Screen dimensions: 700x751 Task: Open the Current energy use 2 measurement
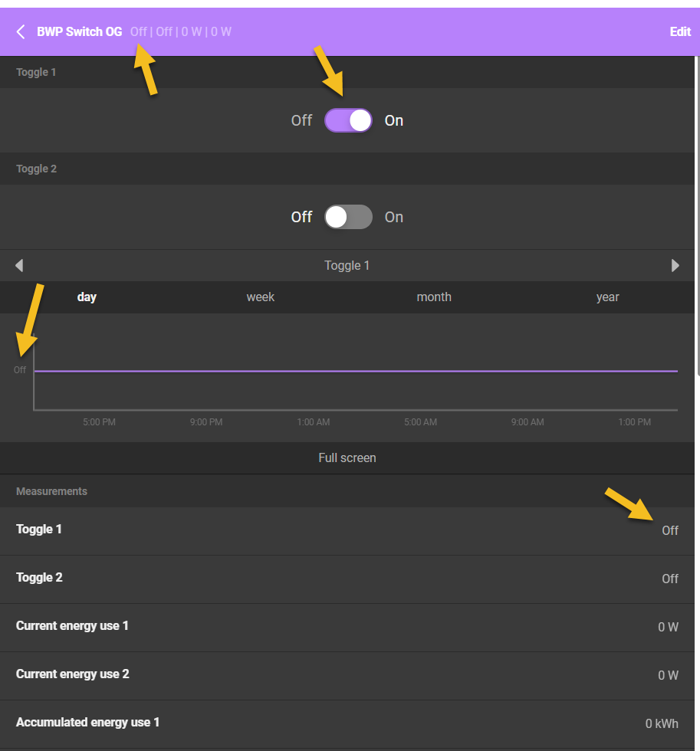tap(347, 674)
